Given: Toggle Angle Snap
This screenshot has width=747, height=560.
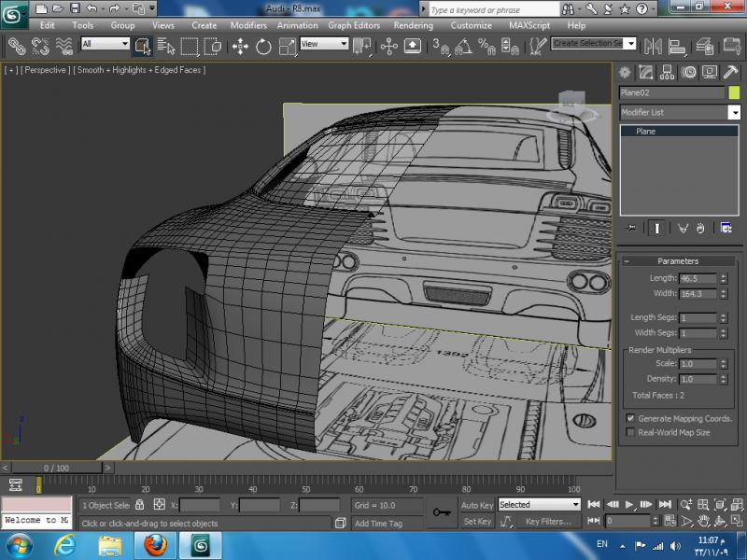Looking at the screenshot, I should click(463, 46).
